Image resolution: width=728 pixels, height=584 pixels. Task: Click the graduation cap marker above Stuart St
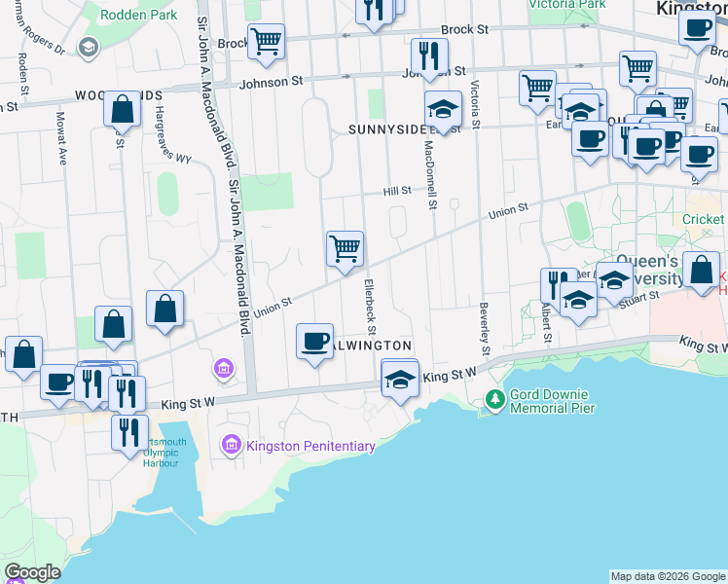pos(614,283)
